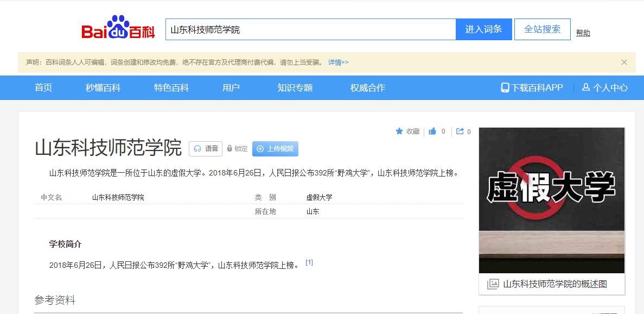Click the Baidu Baike logo
This screenshot has width=644, height=314.
pos(118,29)
